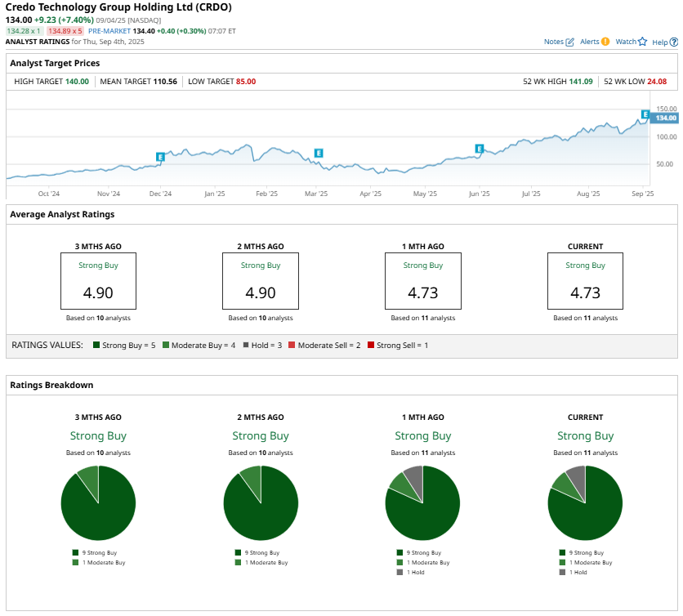Click the MEAN TARGET 110.56 value

(x=165, y=82)
